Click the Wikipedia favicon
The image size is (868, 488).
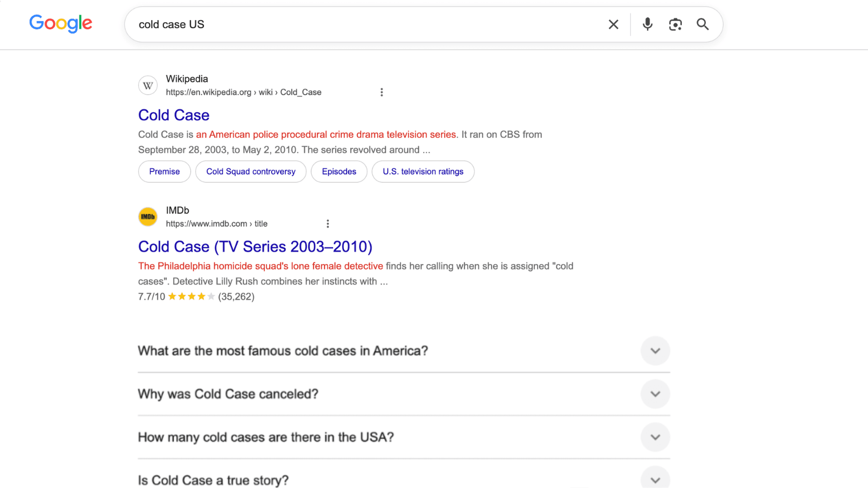[x=148, y=86]
